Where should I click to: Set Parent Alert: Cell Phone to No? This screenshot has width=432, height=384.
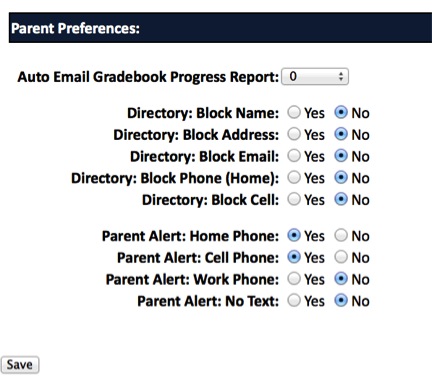(341, 257)
